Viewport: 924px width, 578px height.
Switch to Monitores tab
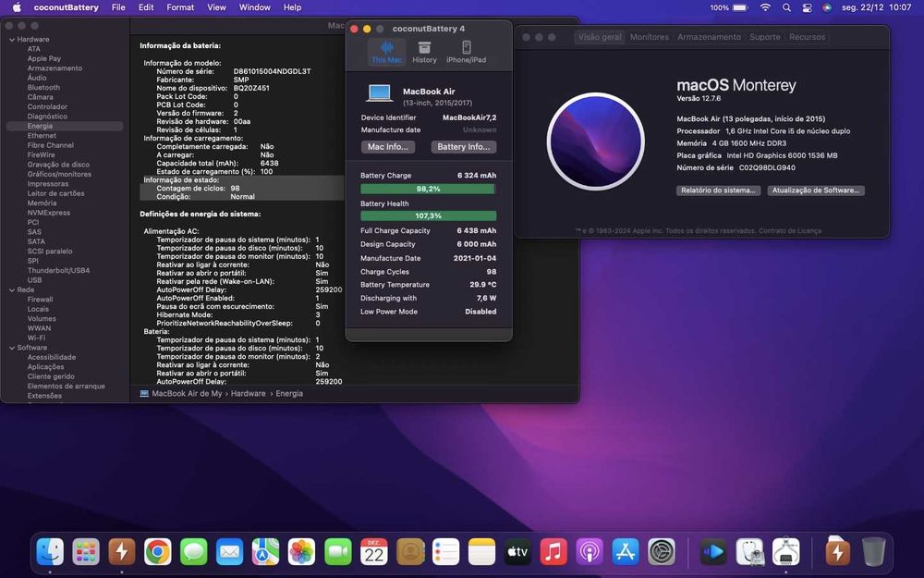tap(650, 37)
